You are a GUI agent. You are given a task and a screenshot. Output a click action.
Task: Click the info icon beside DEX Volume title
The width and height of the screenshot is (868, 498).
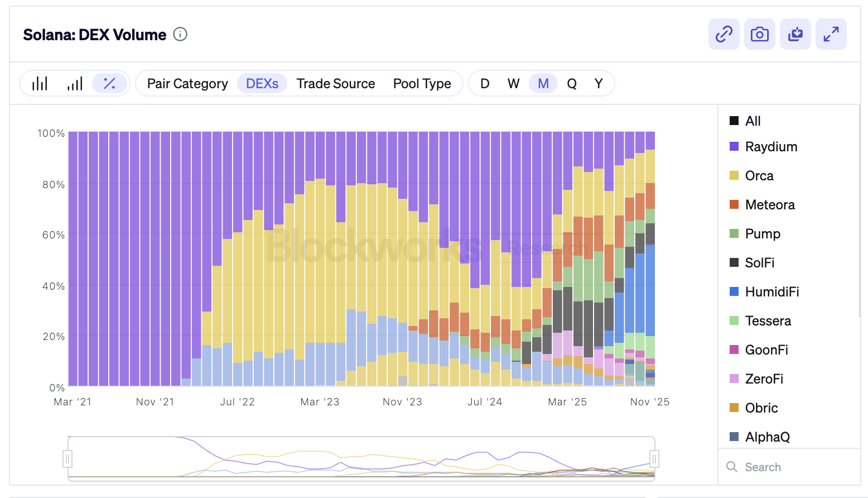(x=180, y=35)
